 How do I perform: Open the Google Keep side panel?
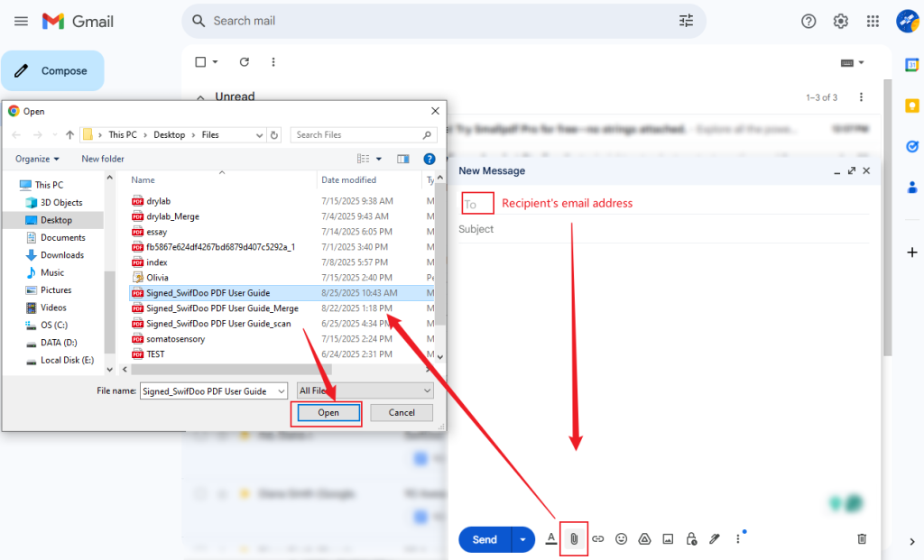911,106
